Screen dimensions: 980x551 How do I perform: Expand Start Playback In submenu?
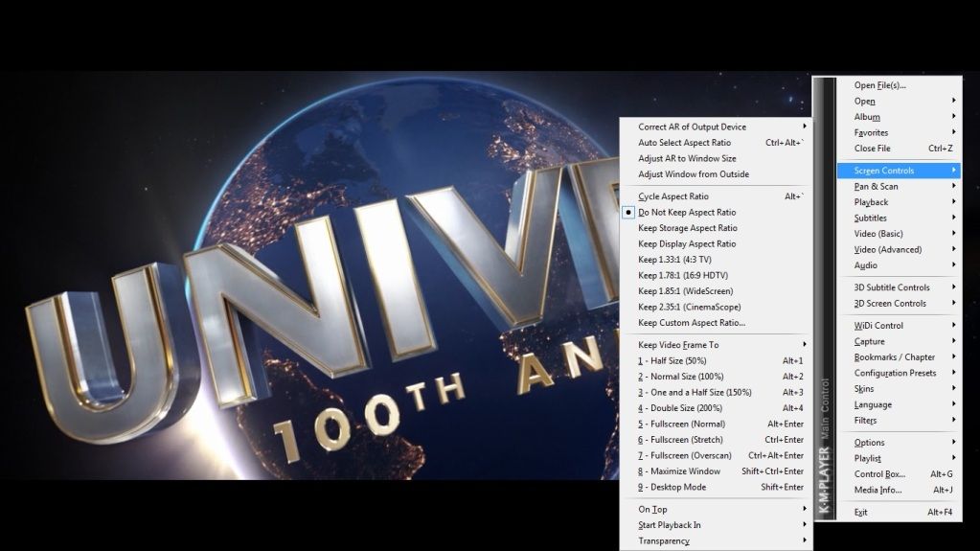tap(716, 525)
